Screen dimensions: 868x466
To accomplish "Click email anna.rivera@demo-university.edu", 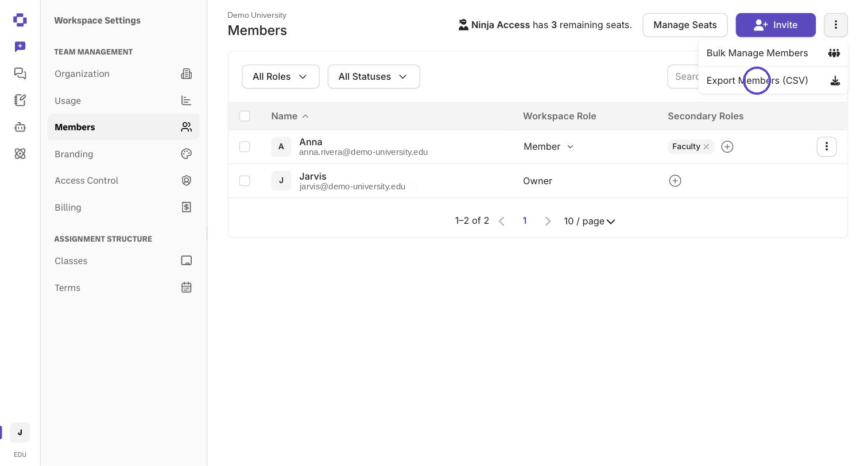I will (x=363, y=152).
